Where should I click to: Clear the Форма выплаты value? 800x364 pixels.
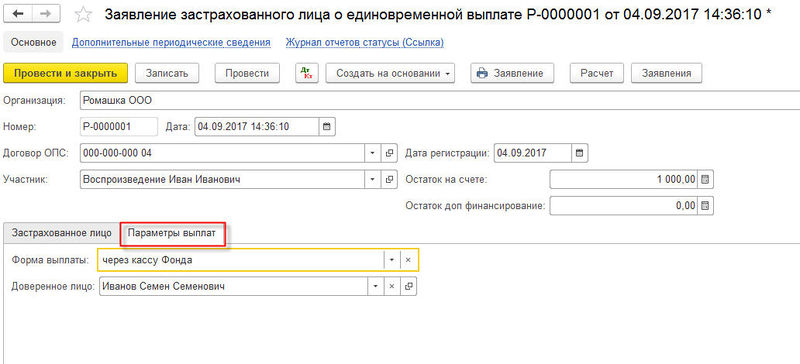coord(408,260)
